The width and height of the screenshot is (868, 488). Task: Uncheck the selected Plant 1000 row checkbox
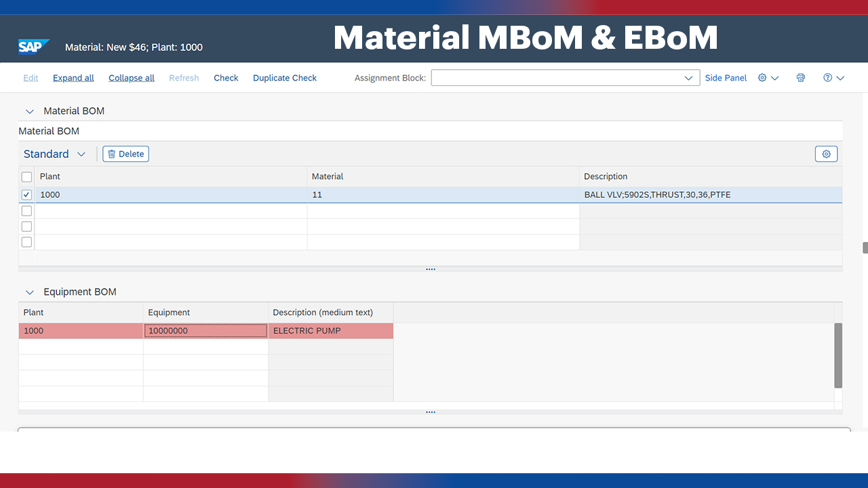[x=26, y=195]
